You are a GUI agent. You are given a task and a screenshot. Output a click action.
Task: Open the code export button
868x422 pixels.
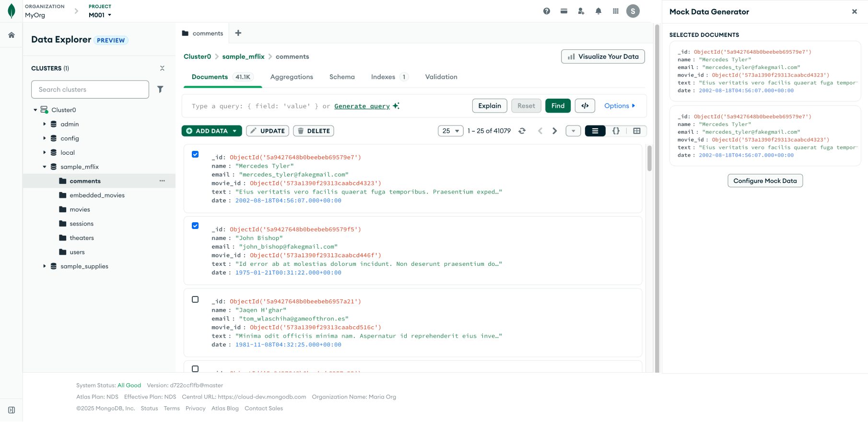[x=585, y=106]
